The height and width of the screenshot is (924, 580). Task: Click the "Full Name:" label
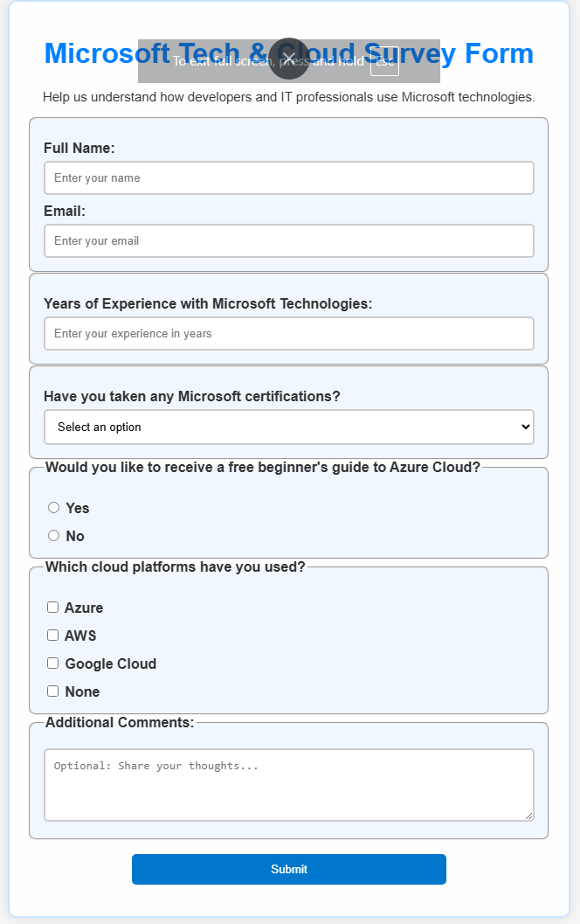(x=79, y=148)
